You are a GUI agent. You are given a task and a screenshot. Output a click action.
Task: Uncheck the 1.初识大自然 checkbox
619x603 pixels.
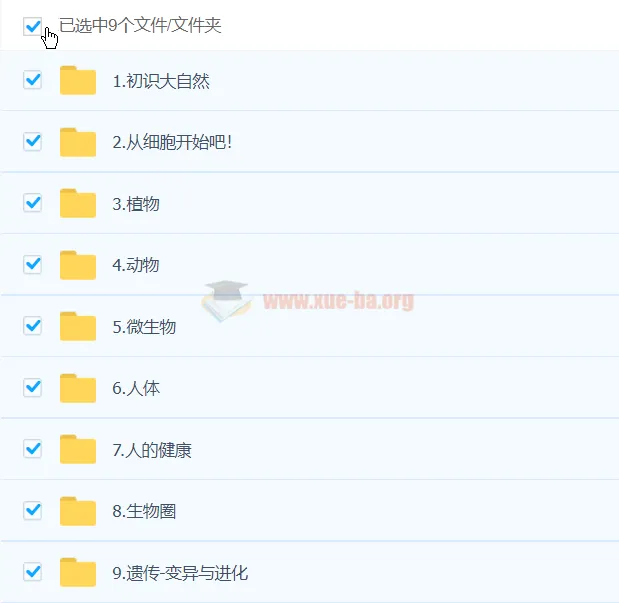point(32,80)
